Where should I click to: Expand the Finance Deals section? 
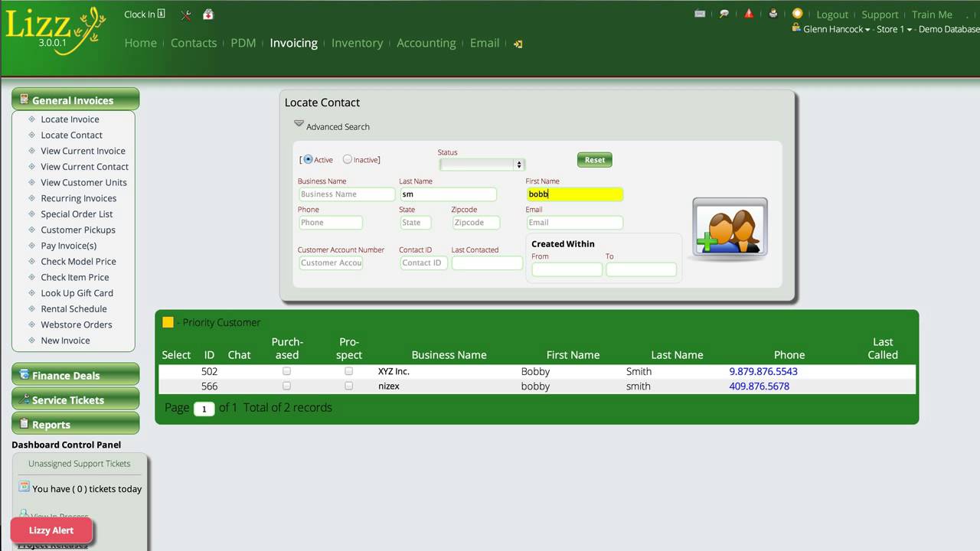[75, 374]
